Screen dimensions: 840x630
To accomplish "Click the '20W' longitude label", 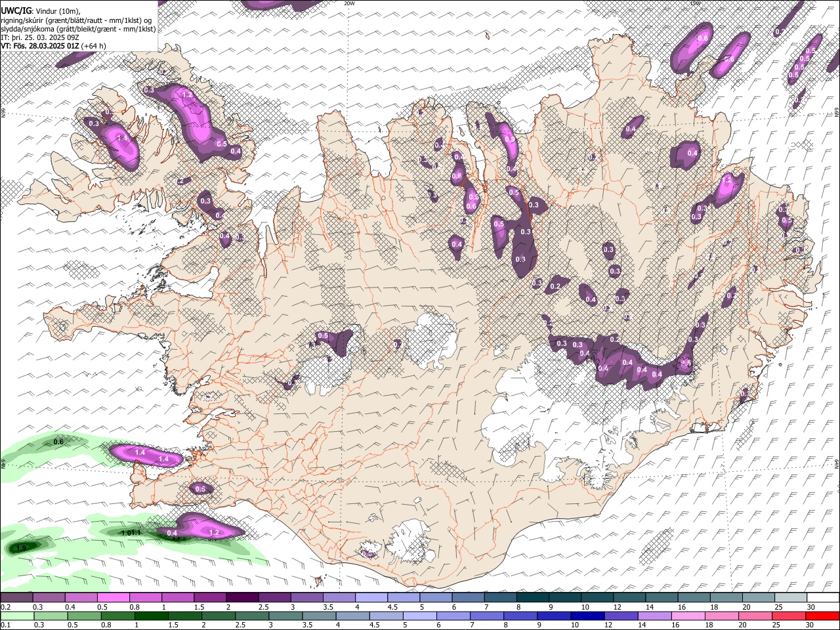I will 349,3.
